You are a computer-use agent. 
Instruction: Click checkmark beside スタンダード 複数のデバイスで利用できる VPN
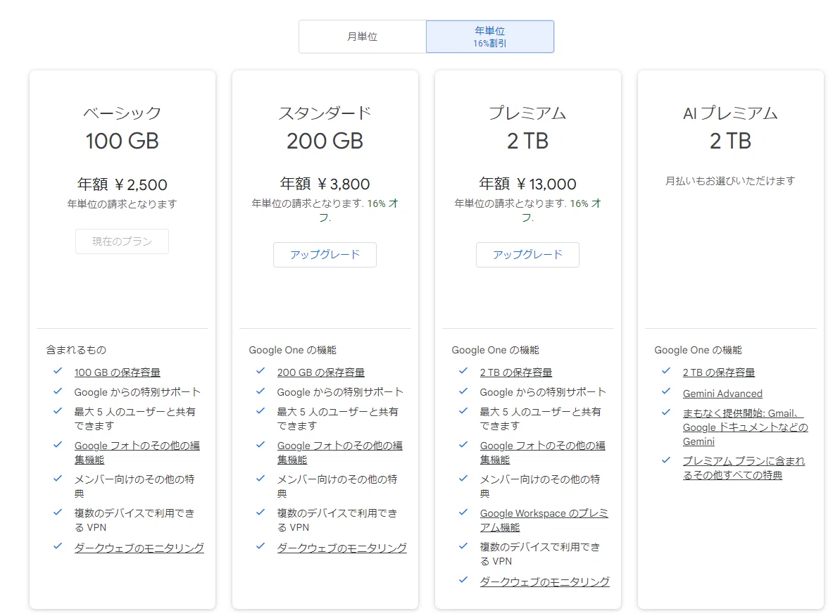click(261, 512)
